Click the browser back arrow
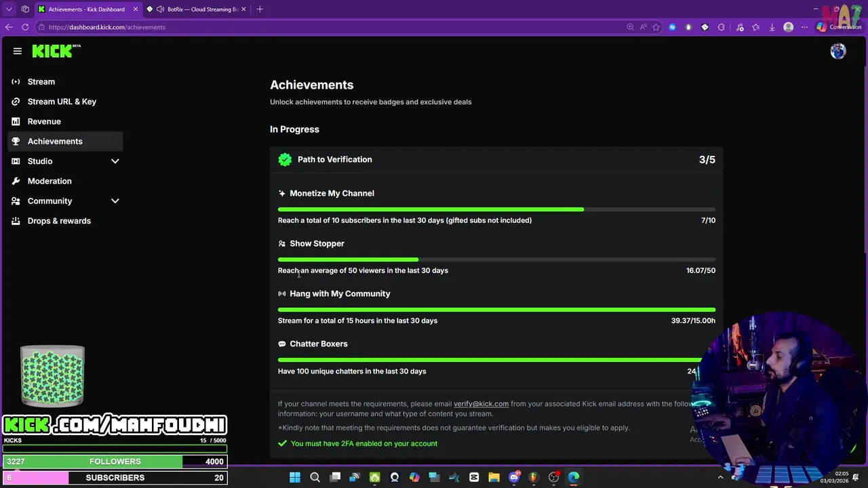Image resolution: width=868 pixels, height=488 pixels. pos(9,27)
